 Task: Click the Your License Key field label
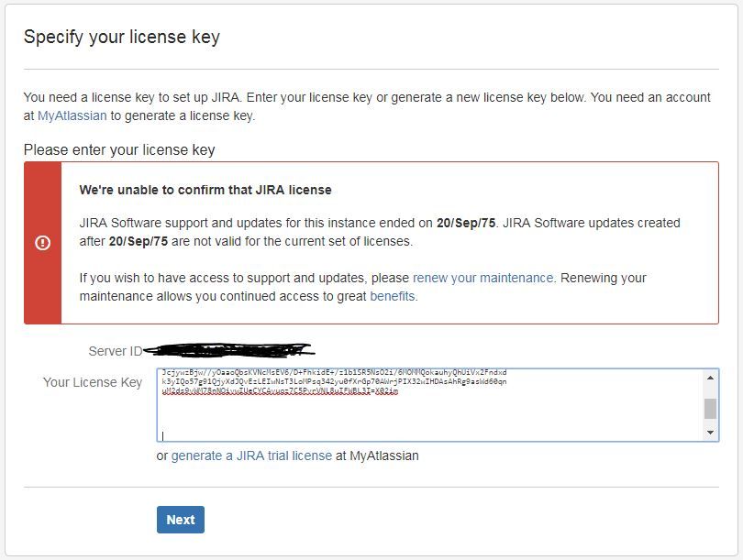tap(92, 382)
